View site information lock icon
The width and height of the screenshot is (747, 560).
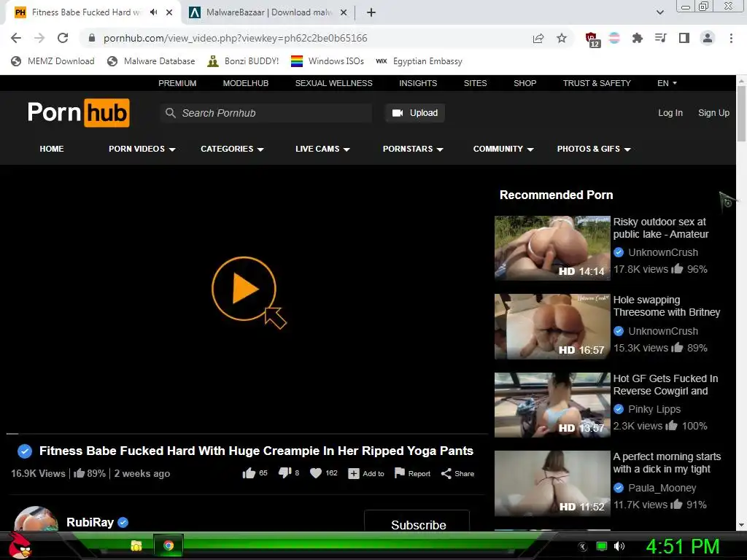(92, 38)
